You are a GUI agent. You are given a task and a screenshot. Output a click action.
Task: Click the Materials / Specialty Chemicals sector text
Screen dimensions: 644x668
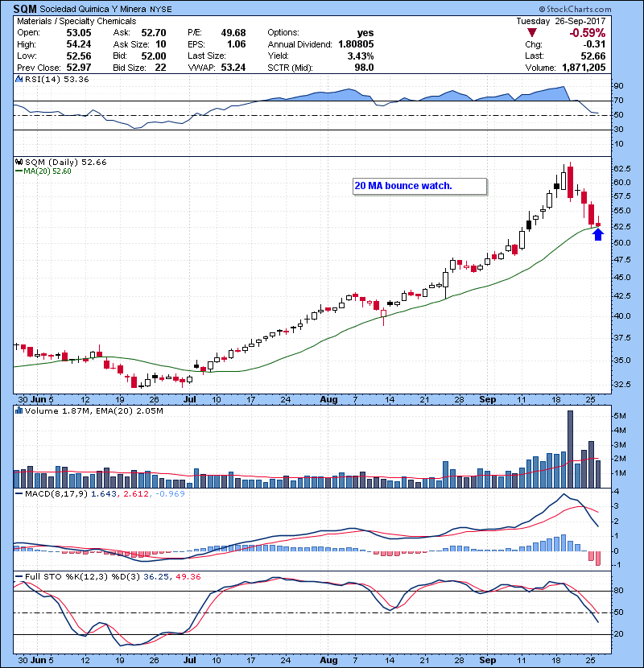(76, 21)
